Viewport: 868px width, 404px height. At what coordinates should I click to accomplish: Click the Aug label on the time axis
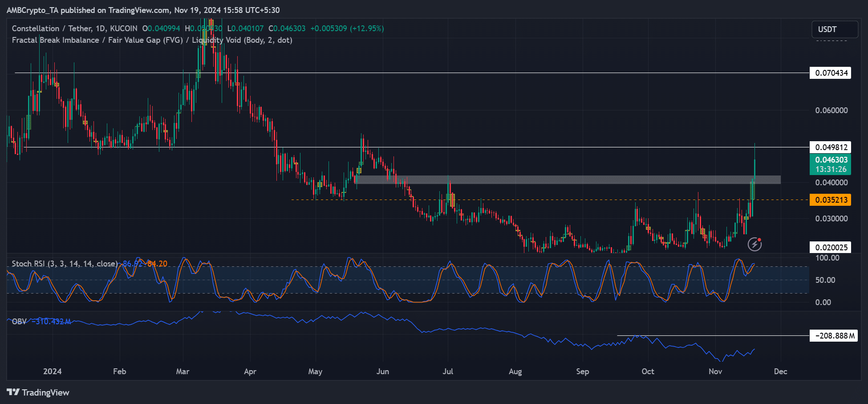pos(515,371)
